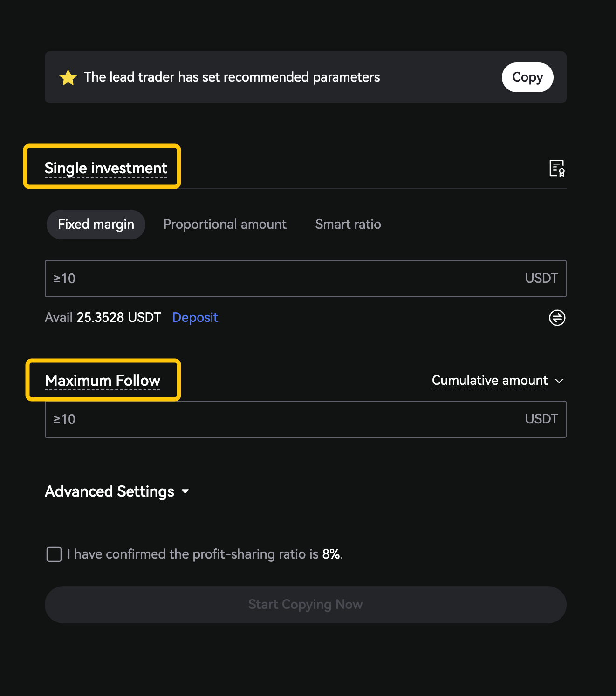Open the document icon beside Single investment
Image resolution: width=616 pixels, height=696 pixels.
pos(557,168)
